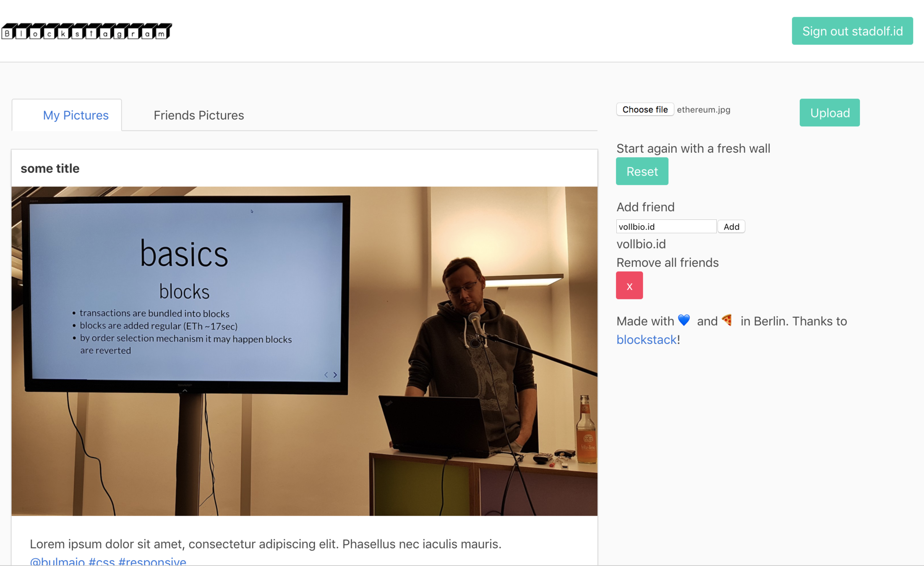The width and height of the screenshot is (924, 566).
Task: Click the green Upload button
Action: coord(829,113)
